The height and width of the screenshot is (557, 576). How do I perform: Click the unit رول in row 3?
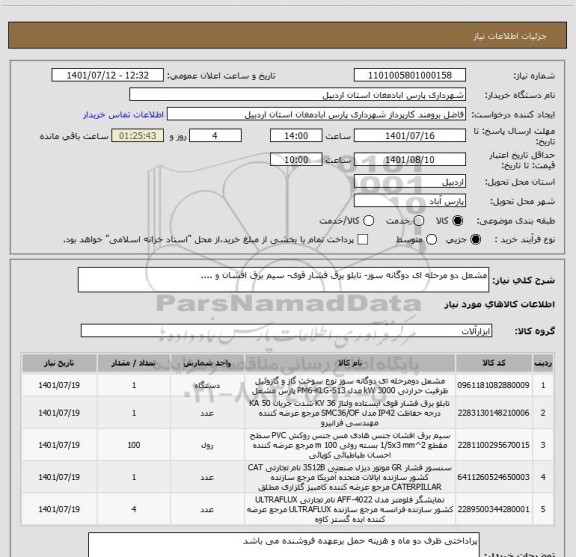[207, 445]
